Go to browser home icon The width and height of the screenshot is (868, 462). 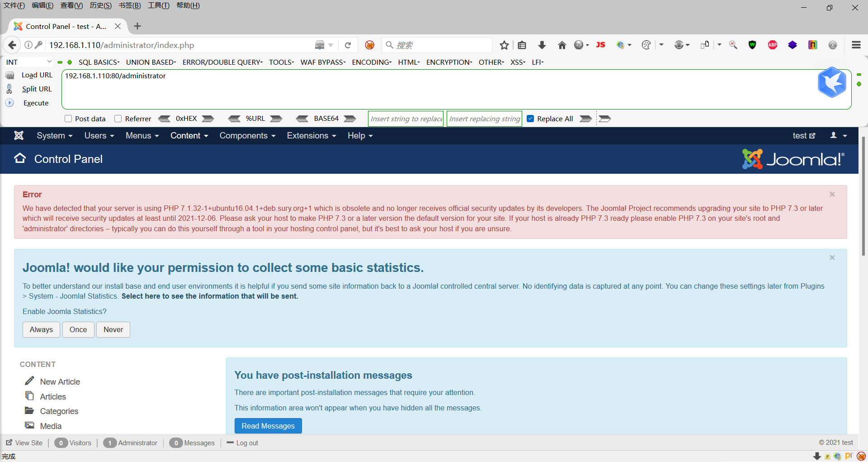(x=561, y=45)
